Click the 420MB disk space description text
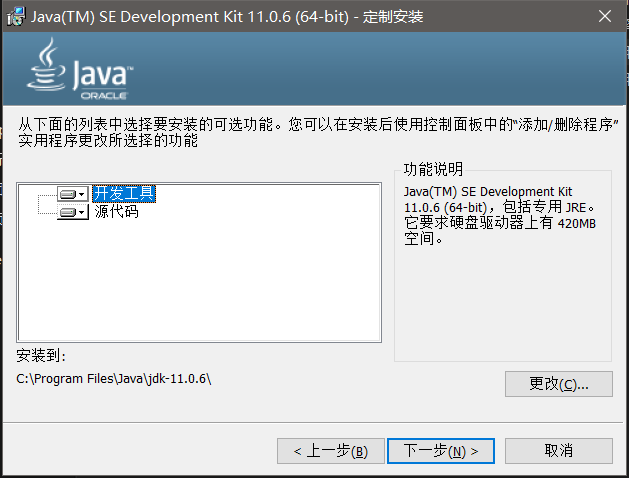The width and height of the screenshot is (629, 478). (x=500, y=215)
